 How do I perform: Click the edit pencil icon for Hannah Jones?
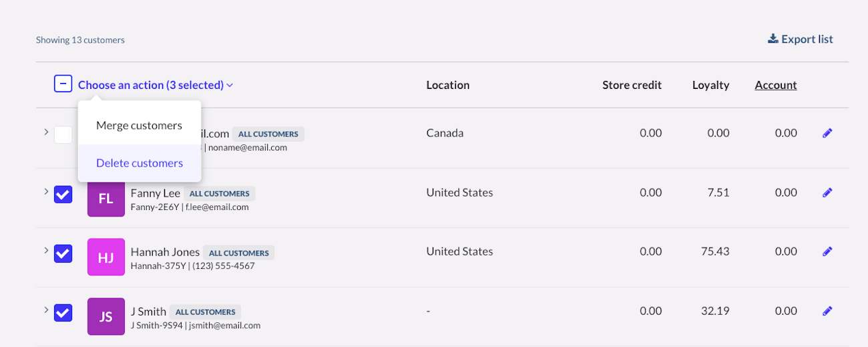[827, 251]
